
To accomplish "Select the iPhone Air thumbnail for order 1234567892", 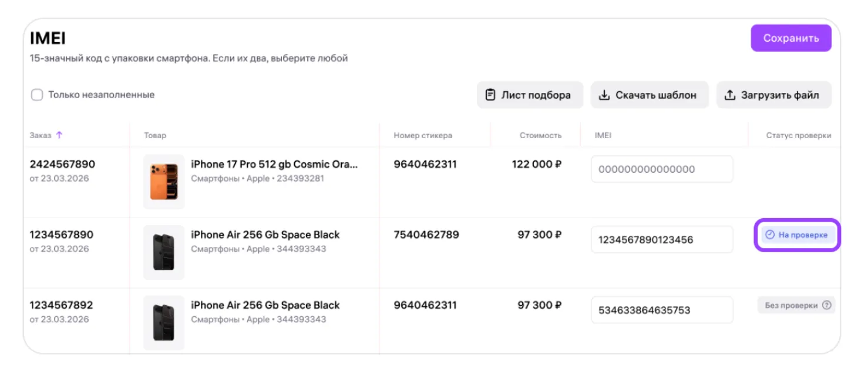I will pyautogui.click(x=164, y=323).
